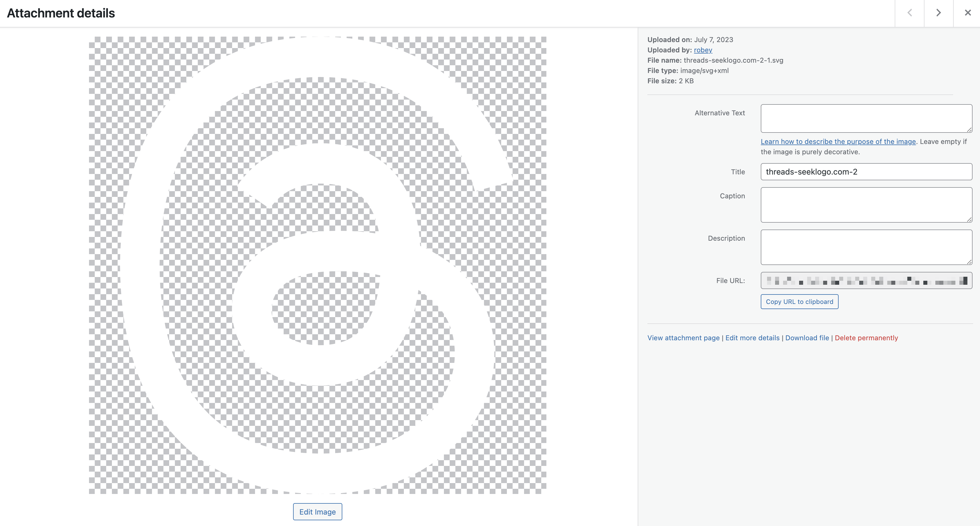Open View attachment page link
Image resolution: width=980 pixels, height=526 pixels.
click(683, 338)
